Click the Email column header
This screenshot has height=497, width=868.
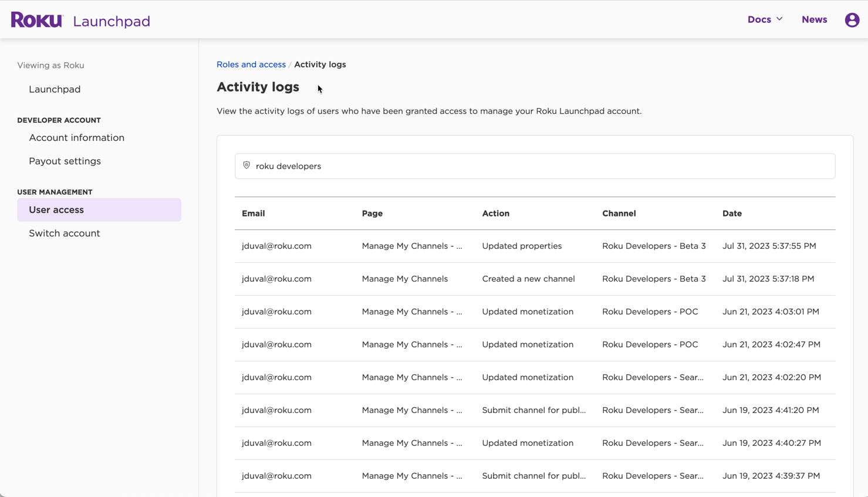coord(253,214)
